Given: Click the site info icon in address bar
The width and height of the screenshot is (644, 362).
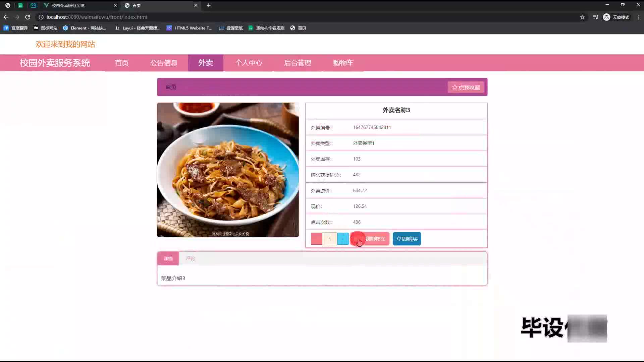Looking at the screenshot, I should (41, 17).
